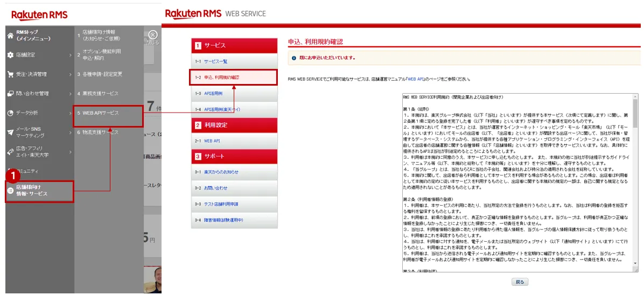Open 3-2 お問い合わせ link
Image resolution: width=644 pixels, height=295 pixels.
pos(215,188)
